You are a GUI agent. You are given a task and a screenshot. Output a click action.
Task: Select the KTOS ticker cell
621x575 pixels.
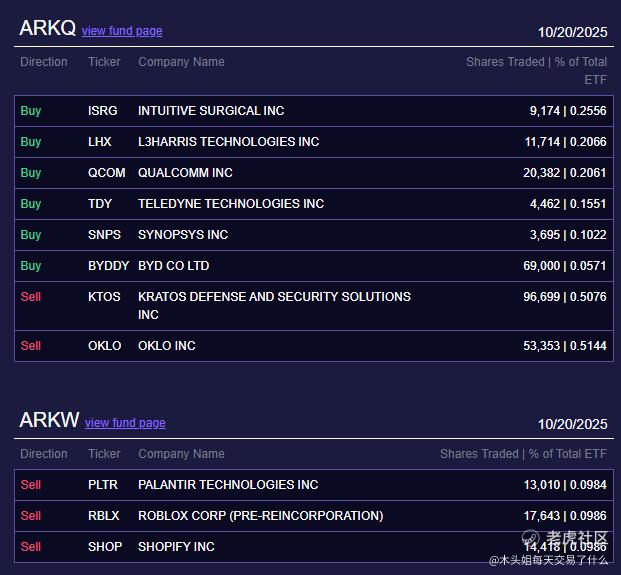[104, 297]
